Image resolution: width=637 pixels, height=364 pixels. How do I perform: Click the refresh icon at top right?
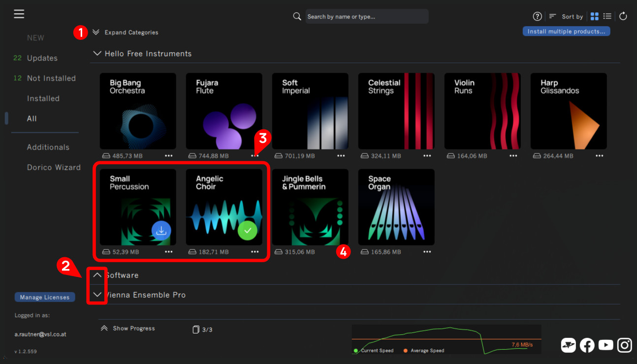click(623, 16)
